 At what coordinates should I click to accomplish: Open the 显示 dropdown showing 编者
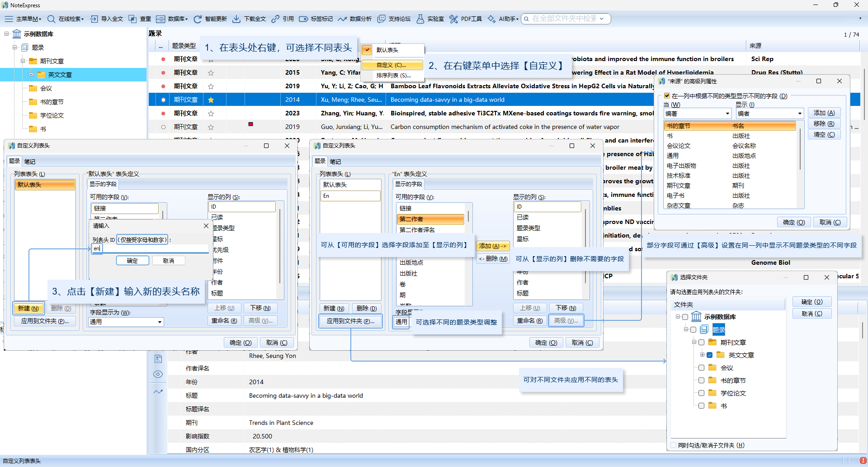769,114
